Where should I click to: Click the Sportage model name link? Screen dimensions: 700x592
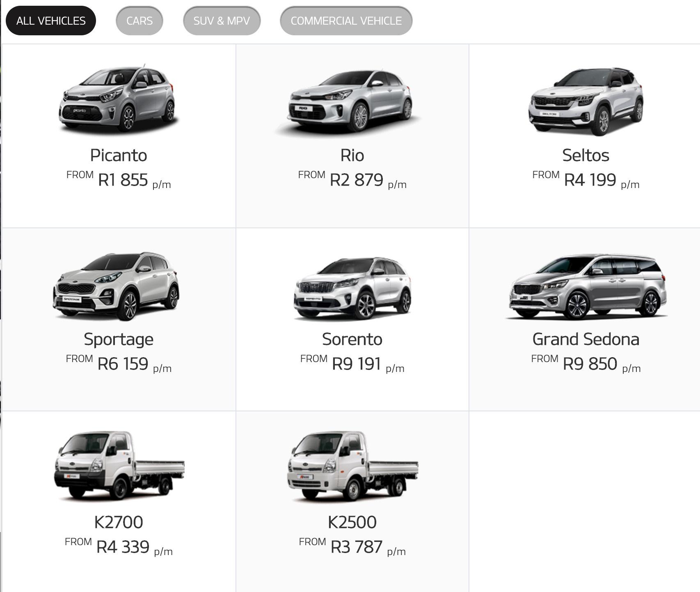click(x=119, y=339)
